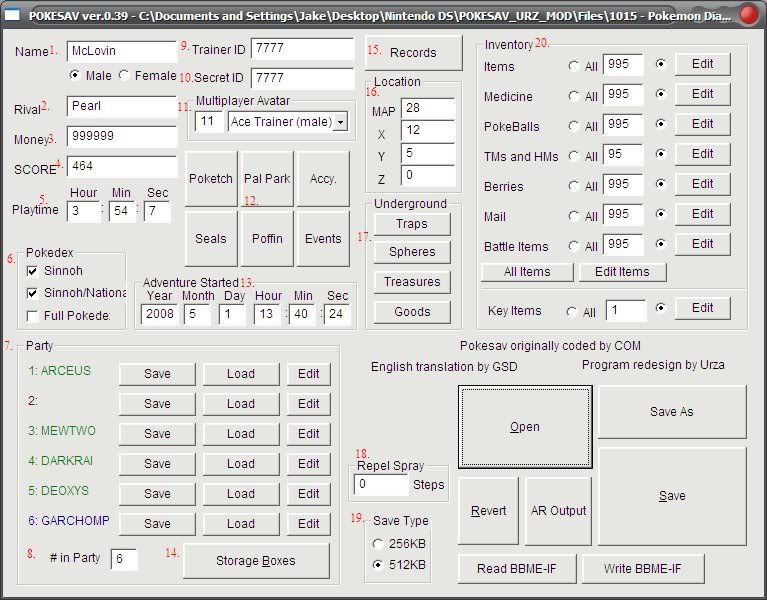
Task: Select the Male gender radio button
Action: tap(74, 75)
